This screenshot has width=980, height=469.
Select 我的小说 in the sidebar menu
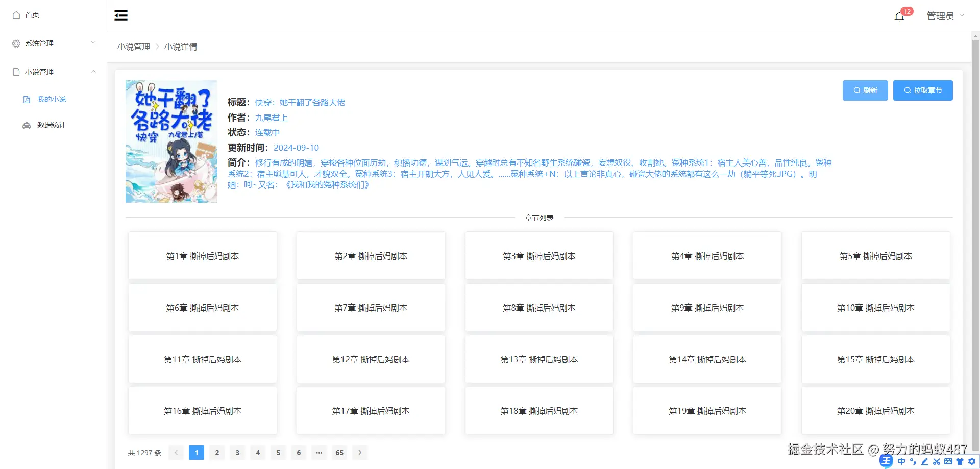[52, 99]
